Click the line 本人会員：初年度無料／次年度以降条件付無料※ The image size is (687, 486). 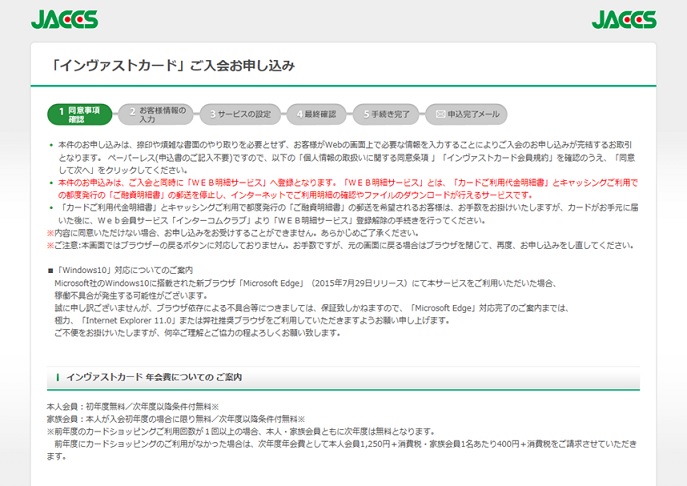click(x=133, y=406)
